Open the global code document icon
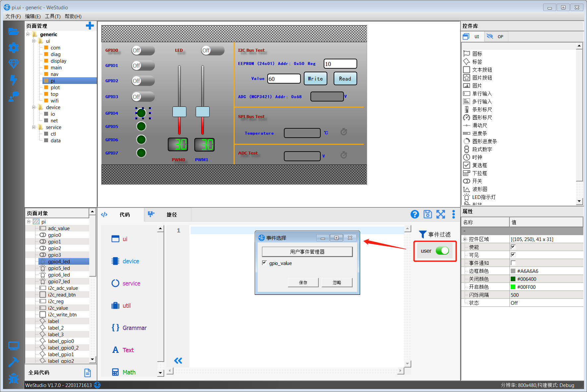 [87, 373]
